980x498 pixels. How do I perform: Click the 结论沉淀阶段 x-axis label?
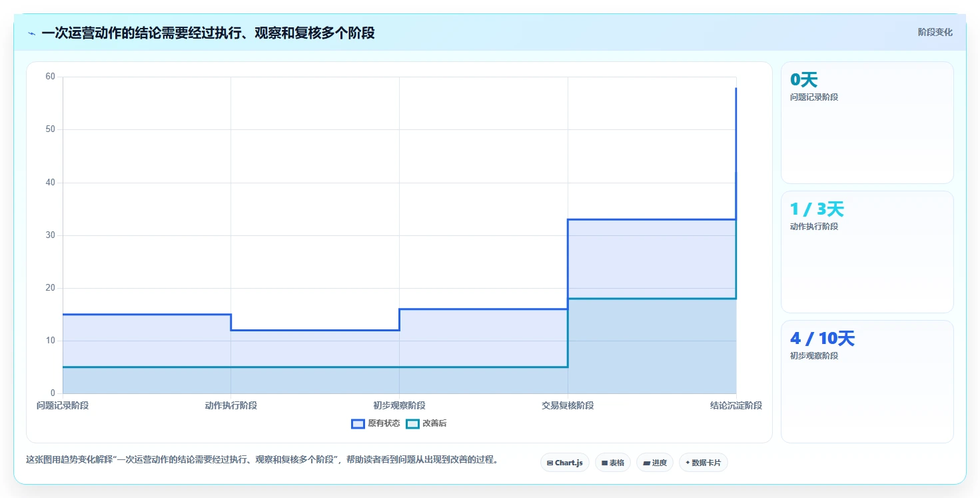point(736,405)
